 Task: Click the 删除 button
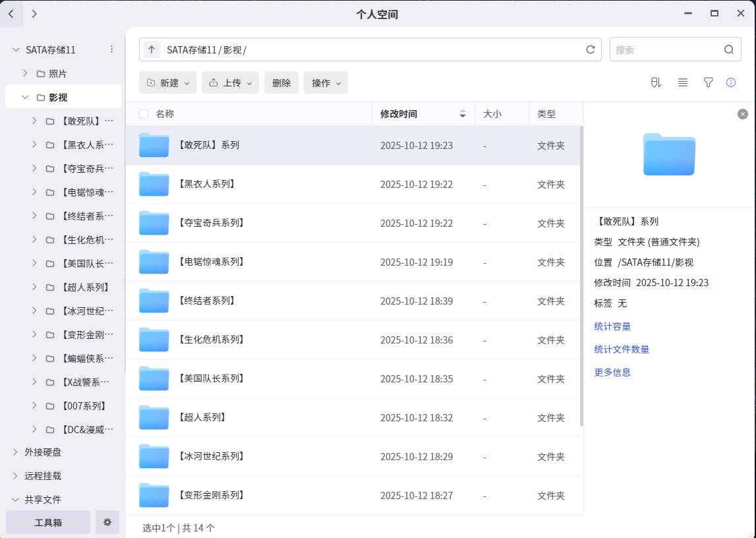coord(281,82)
